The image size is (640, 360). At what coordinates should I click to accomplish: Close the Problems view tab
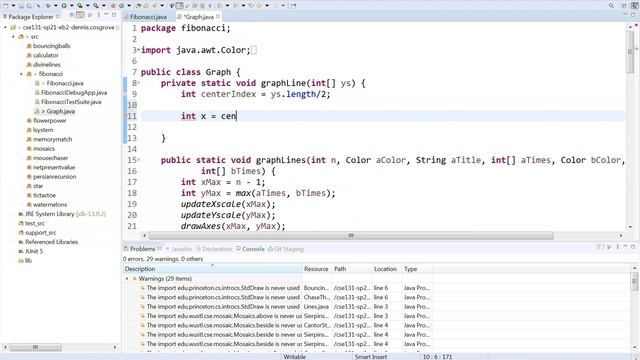click(x=159, y=248)
